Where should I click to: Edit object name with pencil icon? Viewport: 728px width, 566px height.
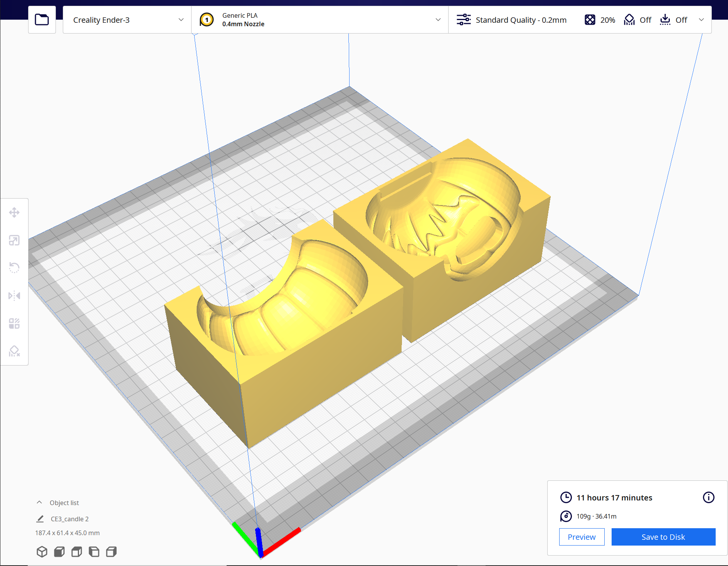[x=40, y=519]
